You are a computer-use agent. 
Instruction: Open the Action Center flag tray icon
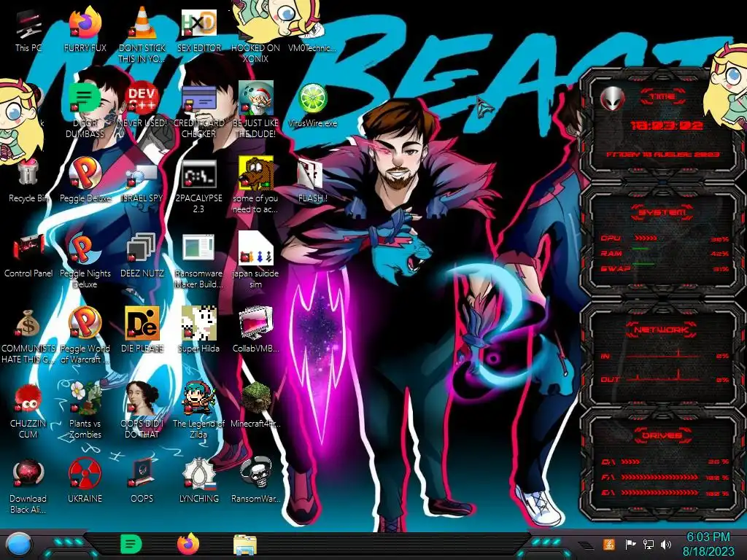pos(631,544)
